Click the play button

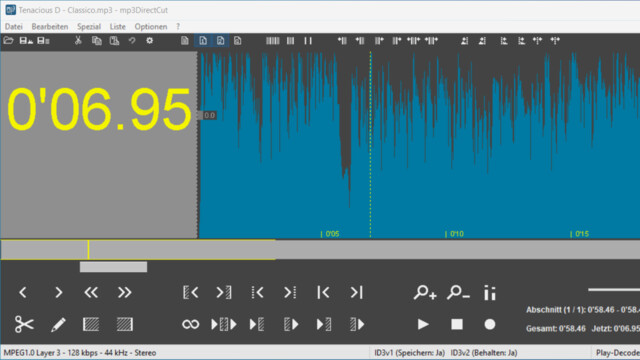[423, 324]
